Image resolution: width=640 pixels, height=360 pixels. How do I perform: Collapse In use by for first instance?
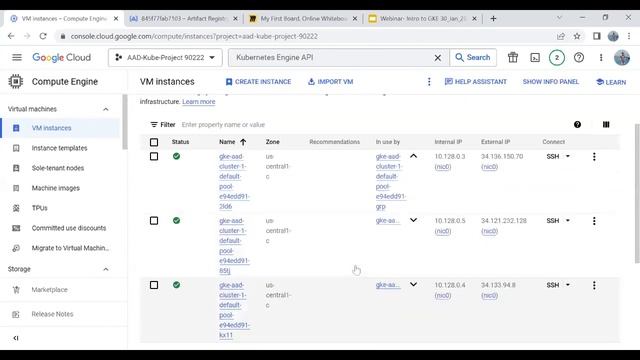point(413,156)
